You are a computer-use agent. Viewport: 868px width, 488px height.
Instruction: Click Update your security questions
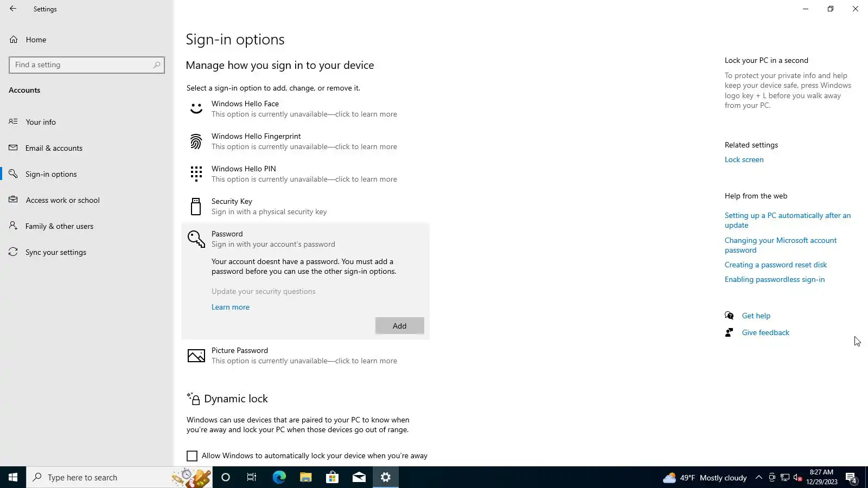pos(264,291)
